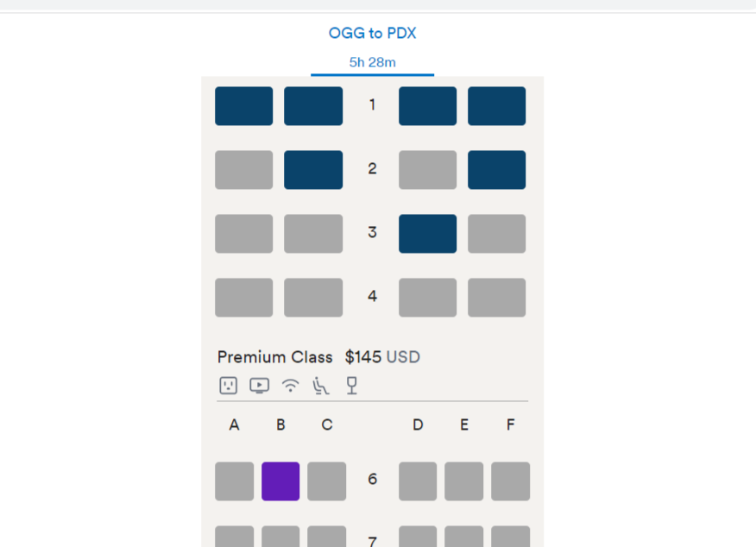Click unavailable left window seat in row 4
Image resolution: width=756 pixels, height=547 pixels.
pyautogui.click(x=244, y=298)
